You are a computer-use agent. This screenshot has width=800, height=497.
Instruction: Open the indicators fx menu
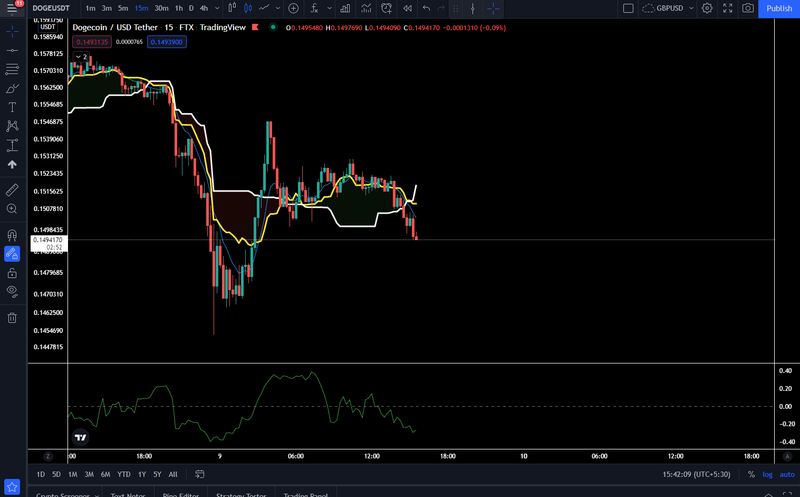(314, 8)
